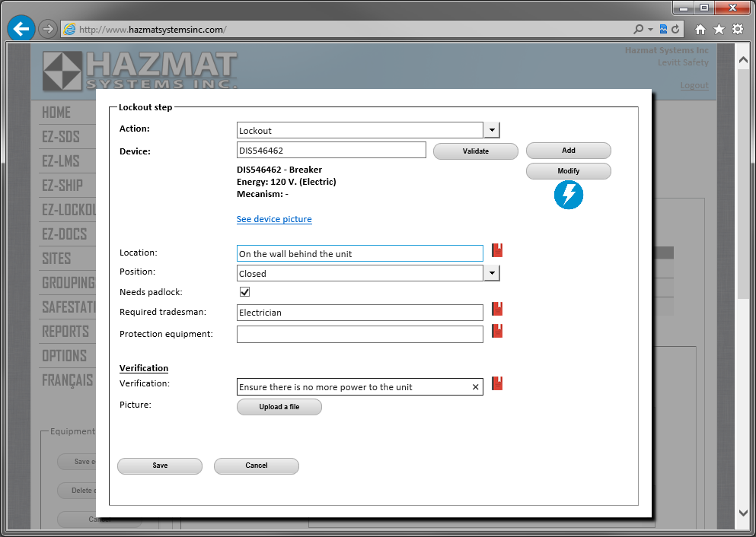Click red book icon beside Required tradesman
The width and height of the screenshot is (756, 537).
pos(497,309)
